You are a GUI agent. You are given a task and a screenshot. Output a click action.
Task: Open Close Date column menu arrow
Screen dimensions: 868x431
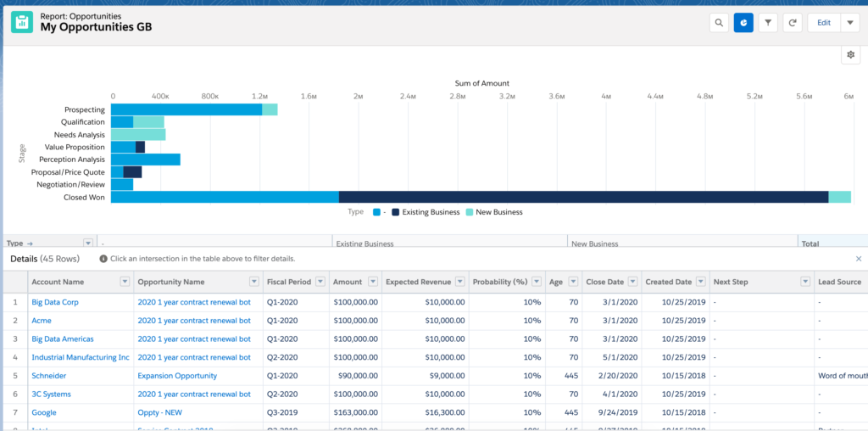632,282
